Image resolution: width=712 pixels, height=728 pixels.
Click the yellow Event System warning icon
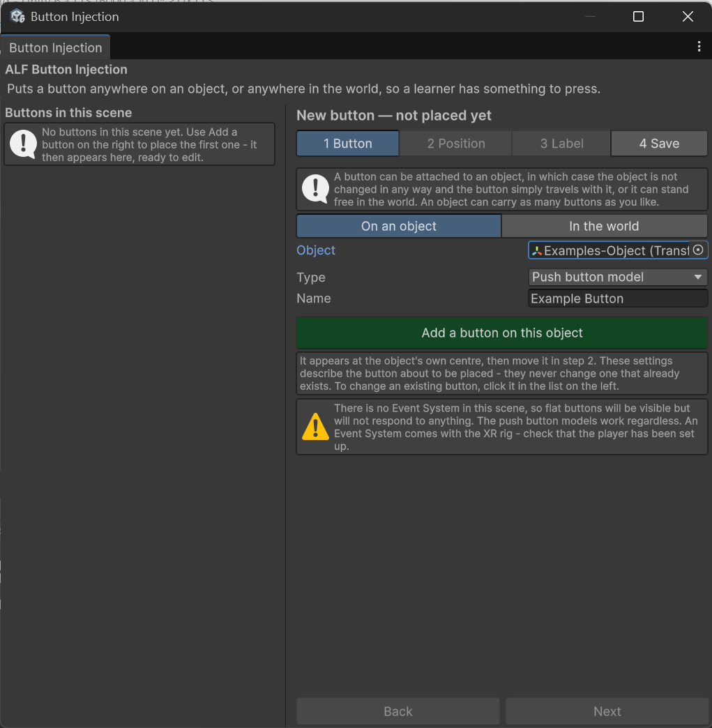pyautogui.click(x=315, y=427)
